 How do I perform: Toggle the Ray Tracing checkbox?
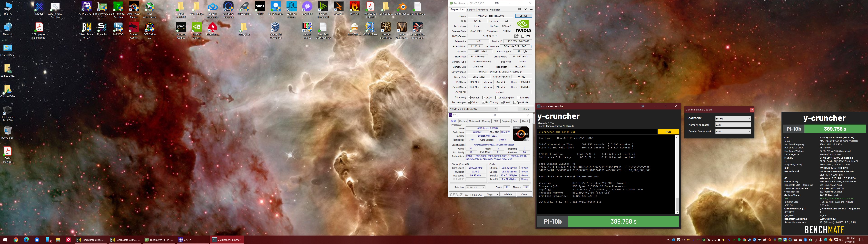[484, 103]
